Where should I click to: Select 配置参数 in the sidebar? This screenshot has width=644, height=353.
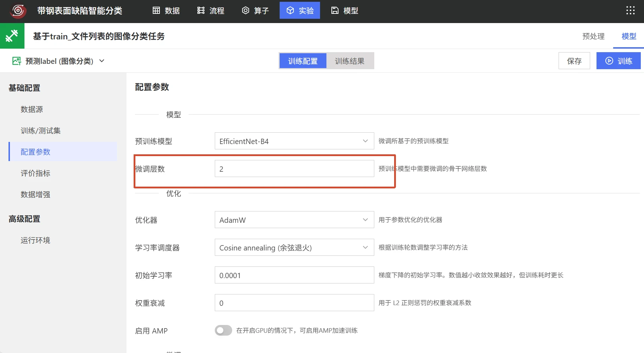click(x=63, y=151)
